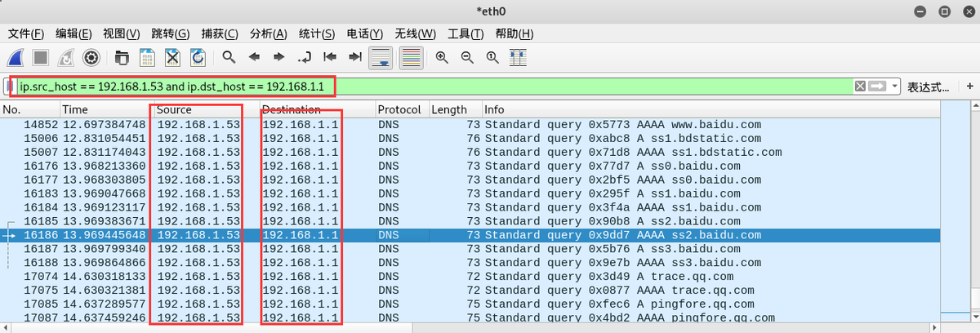Jump to the last packet
Screen dimensions: 980x333
(x=354, y=57)
